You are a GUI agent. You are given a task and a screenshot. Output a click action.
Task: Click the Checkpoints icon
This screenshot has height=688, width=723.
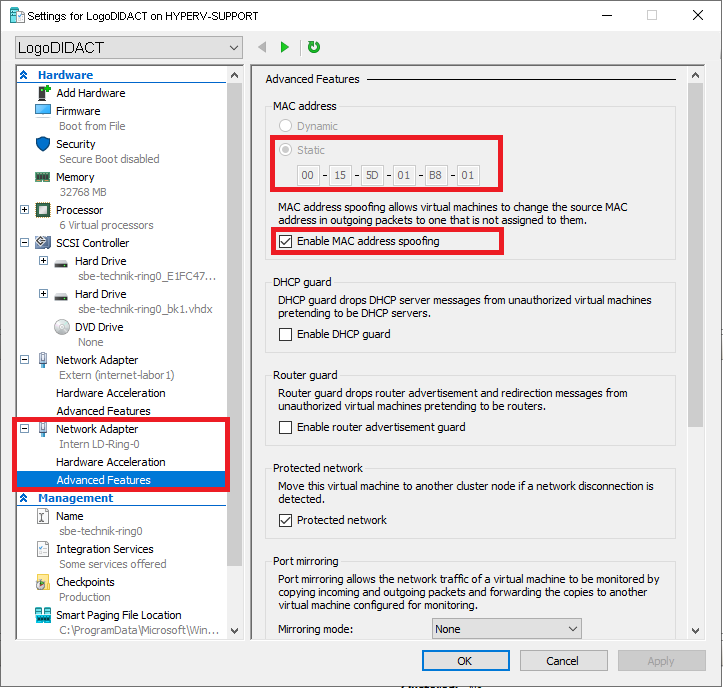(x=42, y=582)
